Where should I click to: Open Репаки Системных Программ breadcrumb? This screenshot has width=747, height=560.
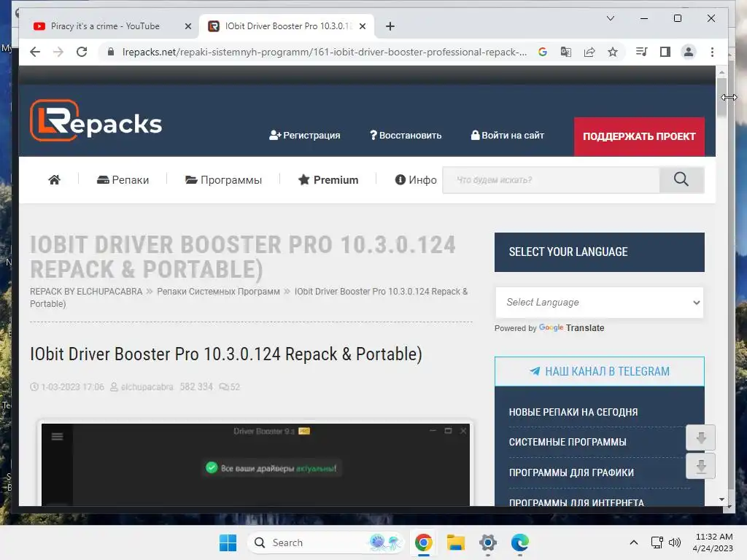[x=219, y=292]
